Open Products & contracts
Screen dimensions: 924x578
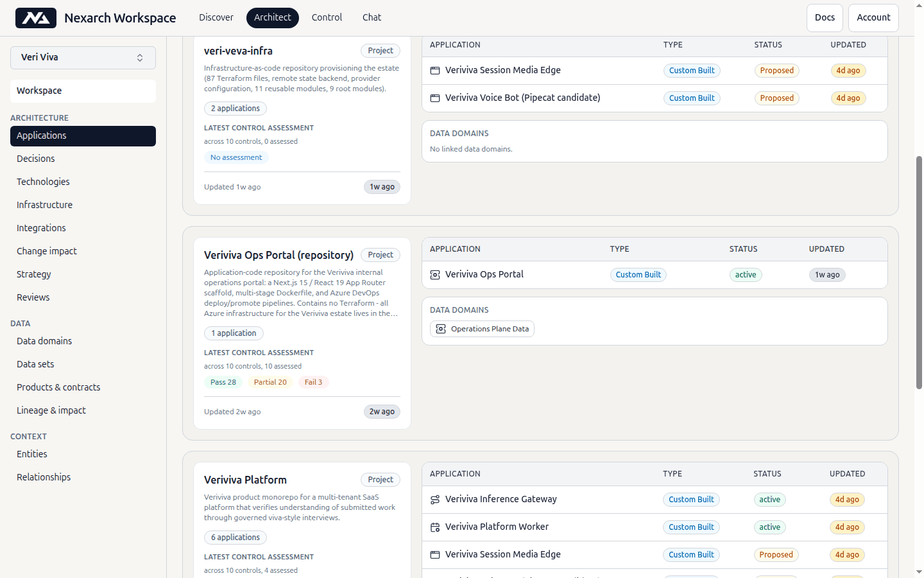(x=83, y=388)
